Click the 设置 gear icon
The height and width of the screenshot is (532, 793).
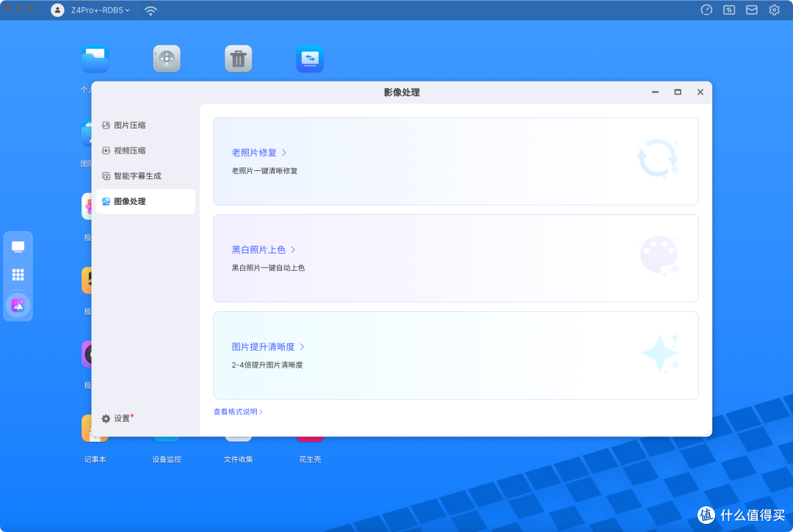(x=106, y=419)
